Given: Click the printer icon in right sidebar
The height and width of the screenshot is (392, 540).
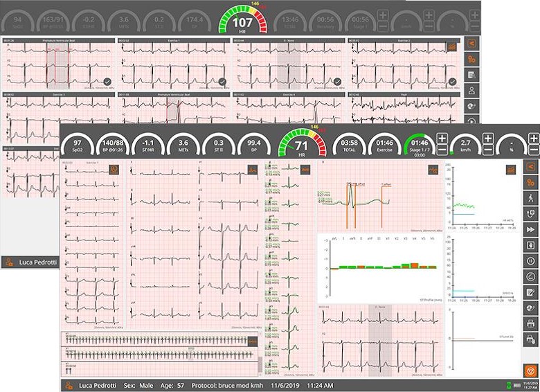Looking at the screenshot, I should 530,323.
